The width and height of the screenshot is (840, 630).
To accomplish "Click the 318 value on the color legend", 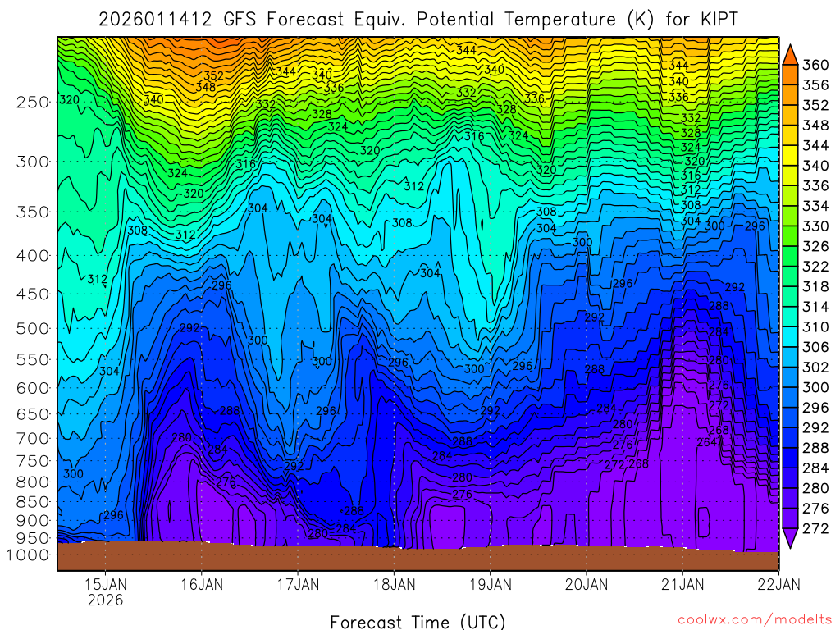I will tap(815, 286).
